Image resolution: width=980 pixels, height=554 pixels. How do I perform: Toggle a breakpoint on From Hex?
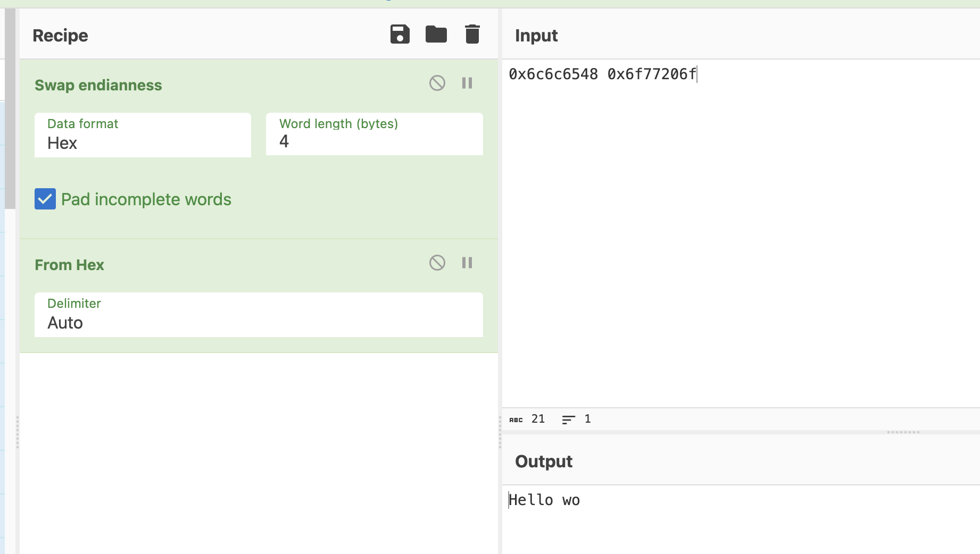click(467, 263)
